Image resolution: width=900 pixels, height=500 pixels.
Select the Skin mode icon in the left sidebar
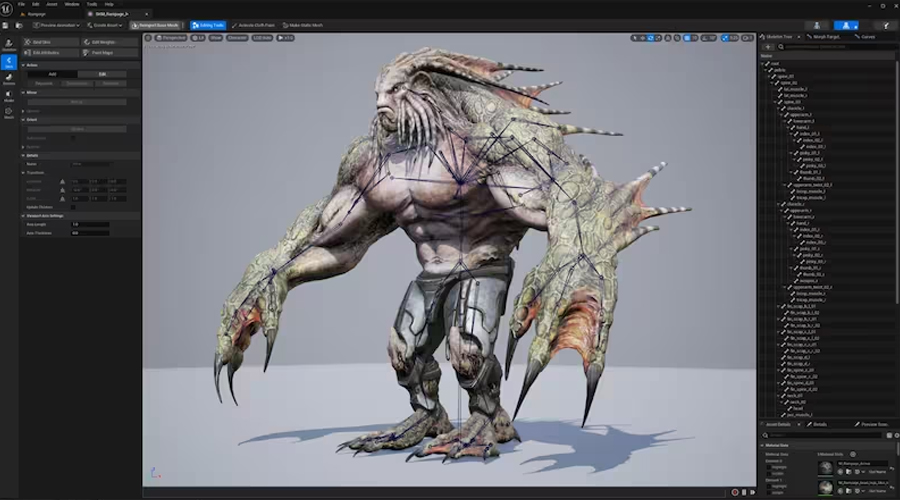click(9, 63)
